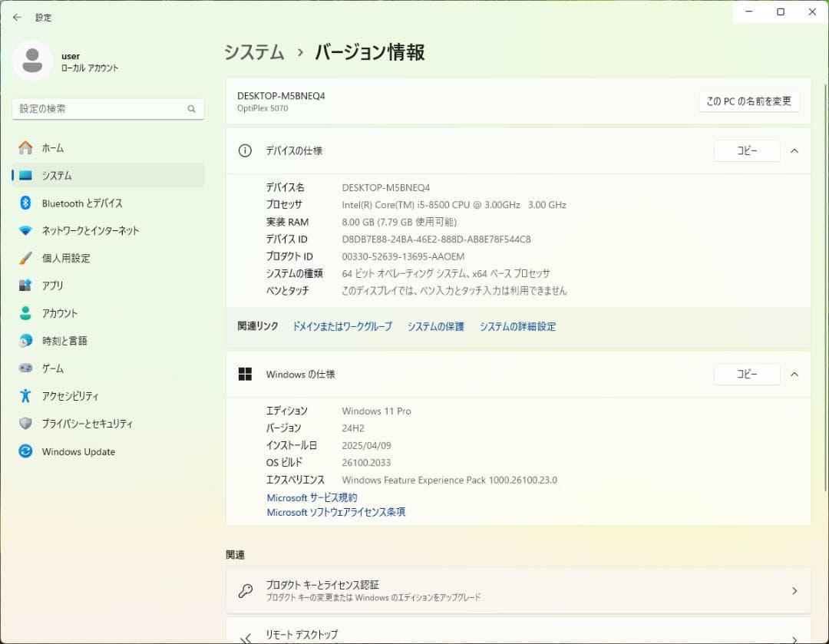Click the Windows 11 Pro edition text

pyautogui.click(x=376, y=411)
